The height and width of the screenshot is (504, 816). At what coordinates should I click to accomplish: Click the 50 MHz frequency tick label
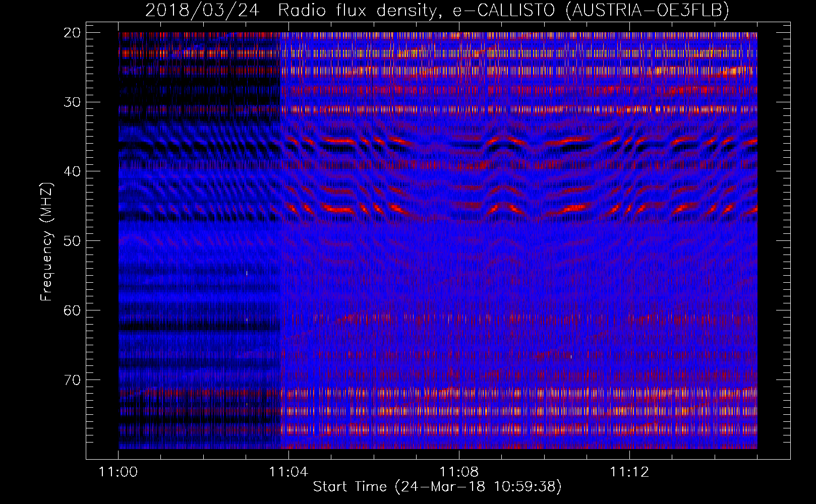click(73, 240)
